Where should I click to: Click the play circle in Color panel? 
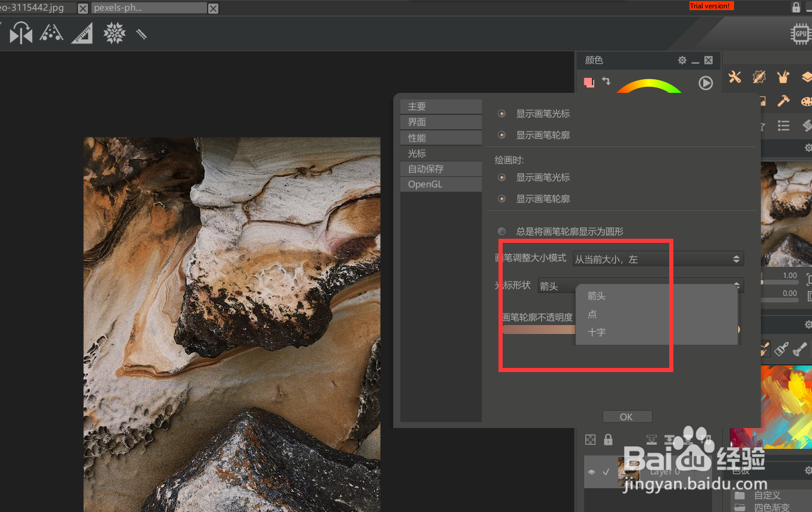pos(706,83)
